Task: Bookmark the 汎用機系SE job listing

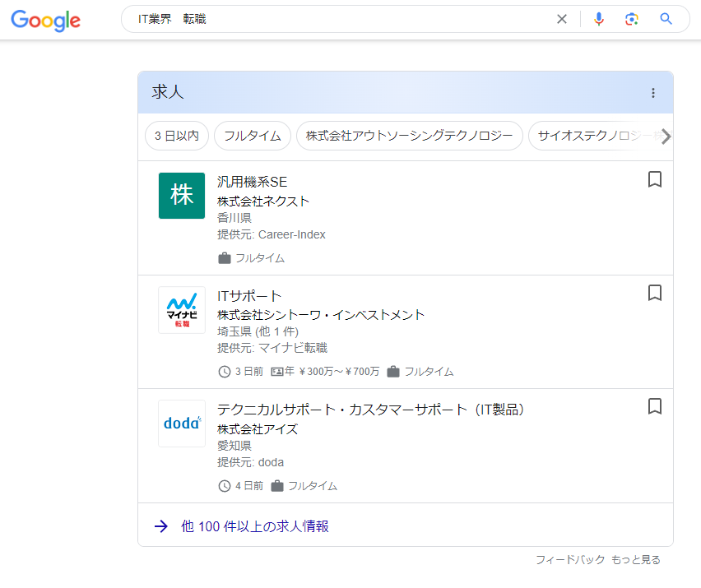Action: [x=655, y=178]
